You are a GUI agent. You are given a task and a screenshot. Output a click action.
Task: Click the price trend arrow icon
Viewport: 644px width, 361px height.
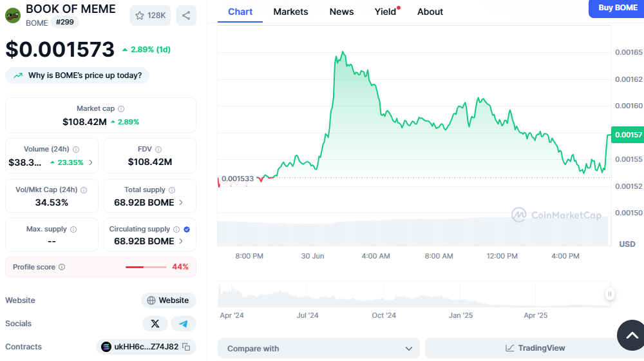click(x=17, y=75)
